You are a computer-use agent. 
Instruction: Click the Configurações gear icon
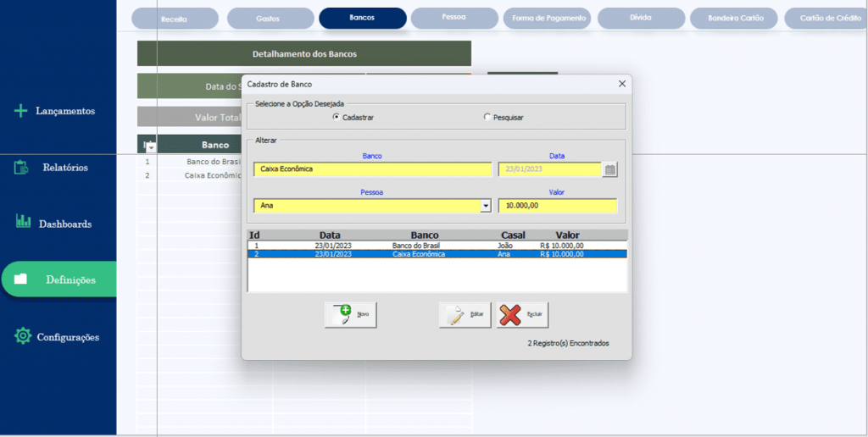(23, 335)
